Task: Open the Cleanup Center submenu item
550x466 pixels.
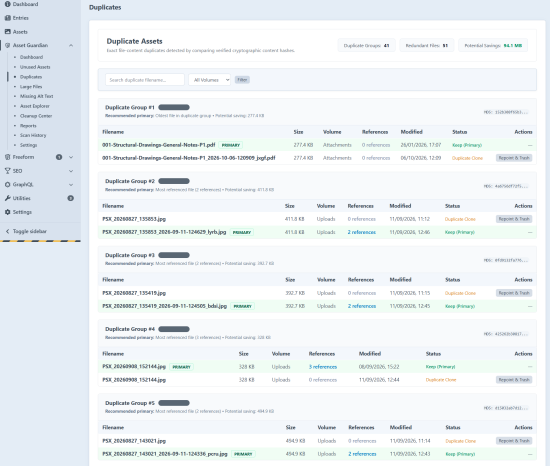Action: tap(36, 116)
